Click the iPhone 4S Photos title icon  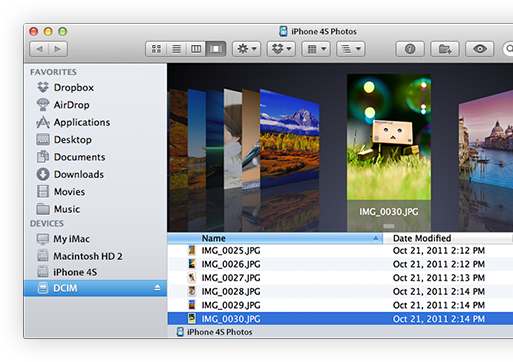click(283, 31)
